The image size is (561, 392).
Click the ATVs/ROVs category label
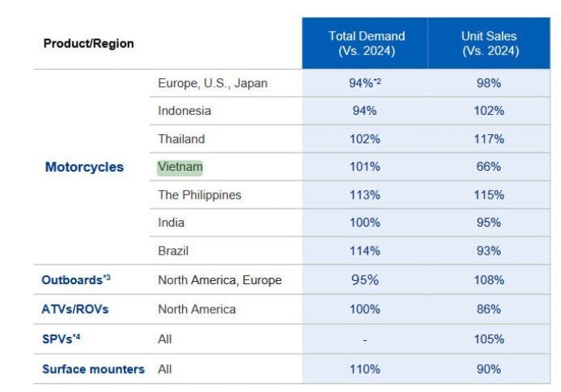click(75, 309)
